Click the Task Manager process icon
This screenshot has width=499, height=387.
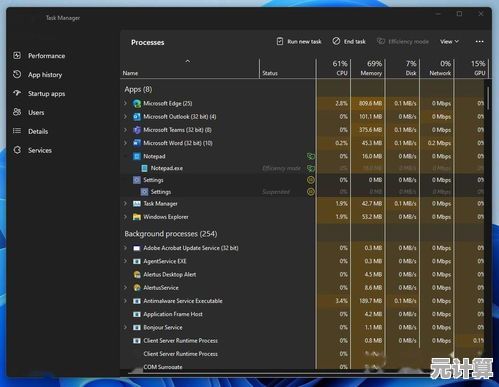(x=137, y=204)
